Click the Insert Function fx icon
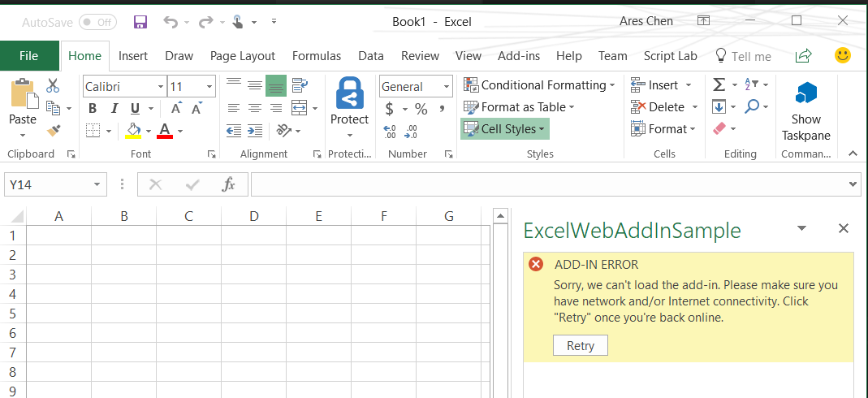The height and width of the screenshot is (398, 868). [x=229, y=185]
